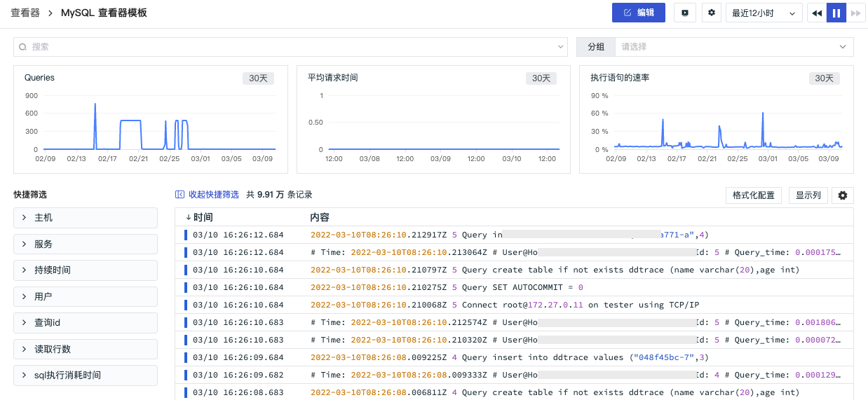Go to 查看器 breadcrumb link

tap(25, 13)
